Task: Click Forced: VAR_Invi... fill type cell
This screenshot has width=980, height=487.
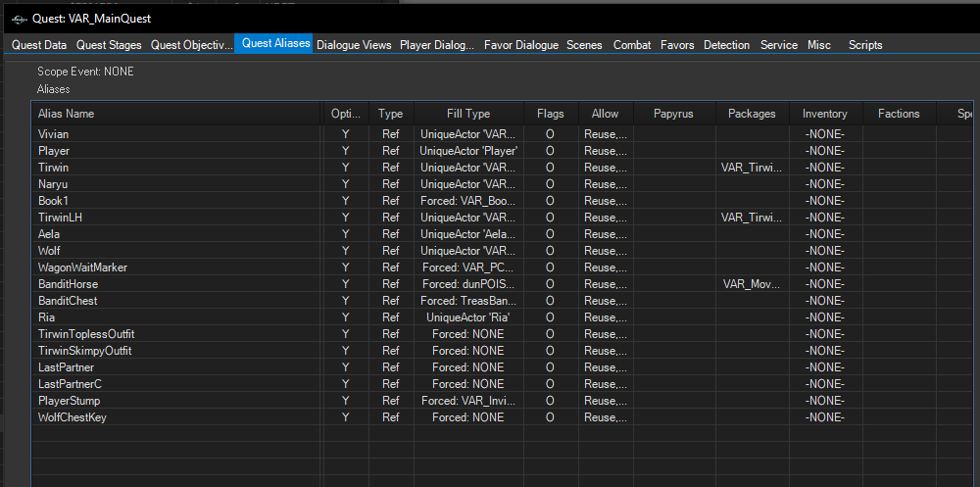Action: pyautogui.click(x=468, y=400)
